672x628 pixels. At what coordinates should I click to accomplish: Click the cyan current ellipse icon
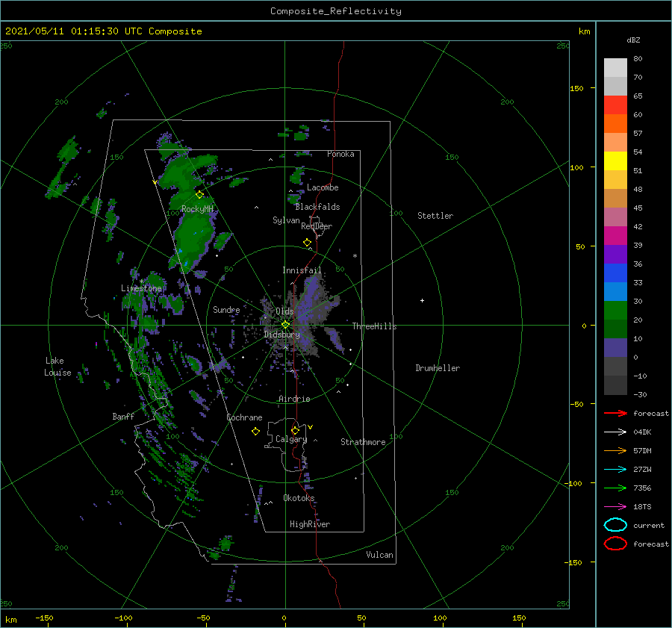coord(615,525)
